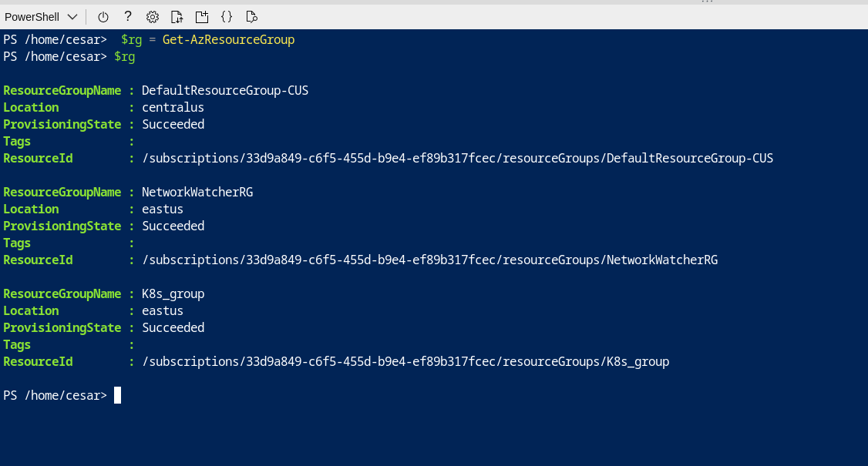Click the ResourceId path ending in NetworkWatcherRG
Viewport: 868px width, 466px height.
tap(429, 260)
